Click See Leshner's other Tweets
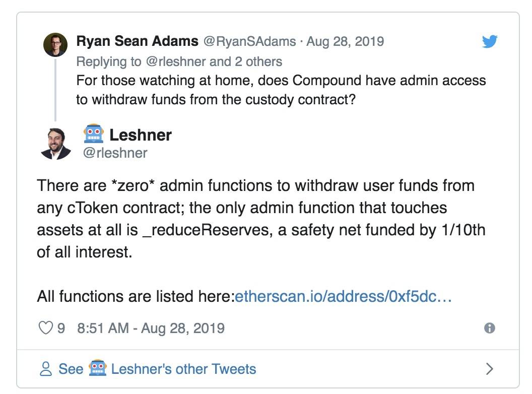 tap(157, 369)
